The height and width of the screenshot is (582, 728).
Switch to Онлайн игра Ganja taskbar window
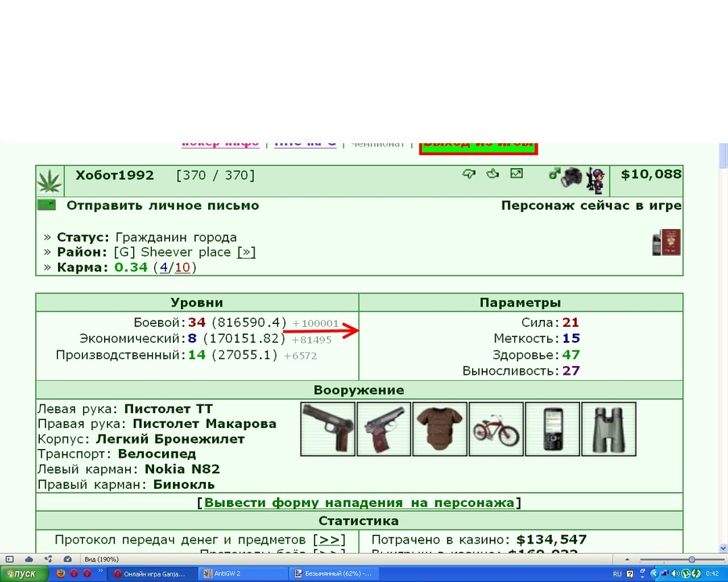click(153, 573)
